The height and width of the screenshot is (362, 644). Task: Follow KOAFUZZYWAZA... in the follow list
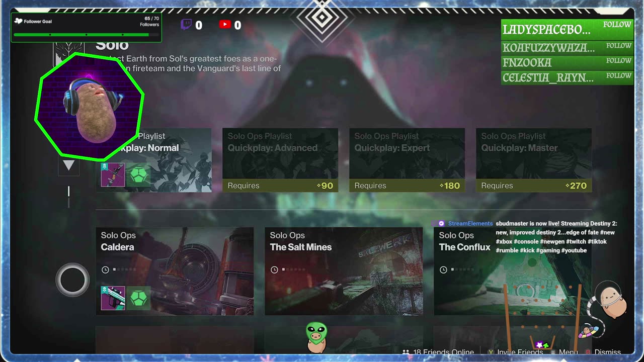tap(567, 48)
